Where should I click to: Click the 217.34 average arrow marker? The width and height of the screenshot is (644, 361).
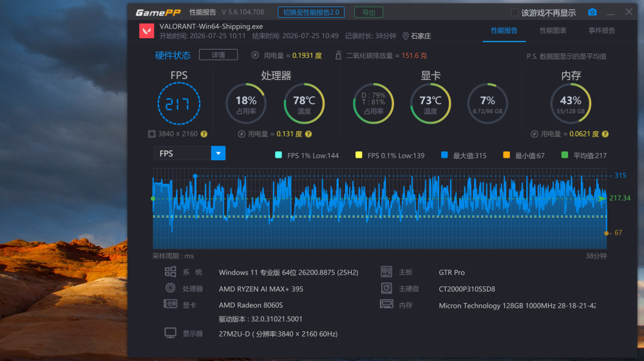602,198
